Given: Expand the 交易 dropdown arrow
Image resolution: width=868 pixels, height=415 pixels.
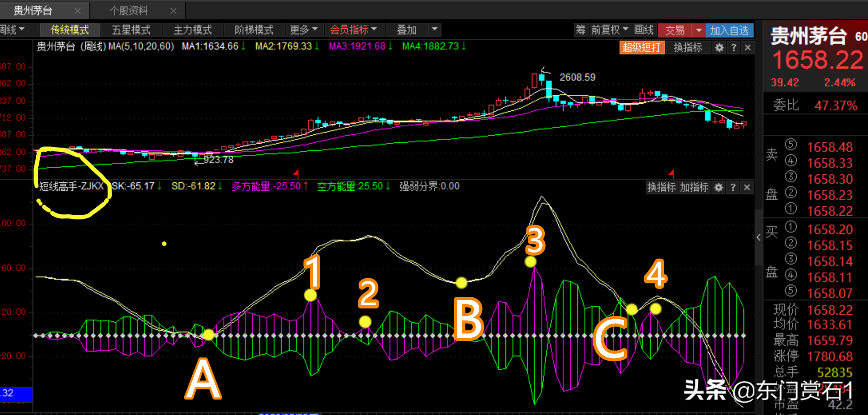Looking at the screenshot, I should (x=699, y=31).
